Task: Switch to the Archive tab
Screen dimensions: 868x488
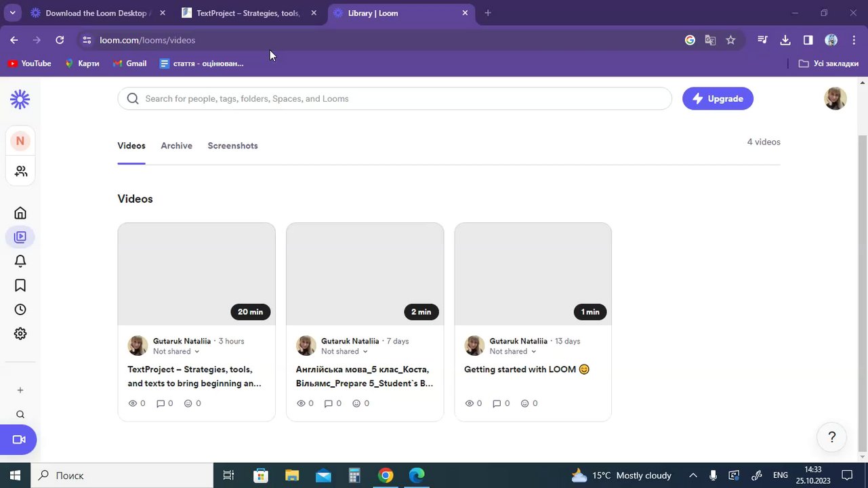Action: (x=177, y=146)
